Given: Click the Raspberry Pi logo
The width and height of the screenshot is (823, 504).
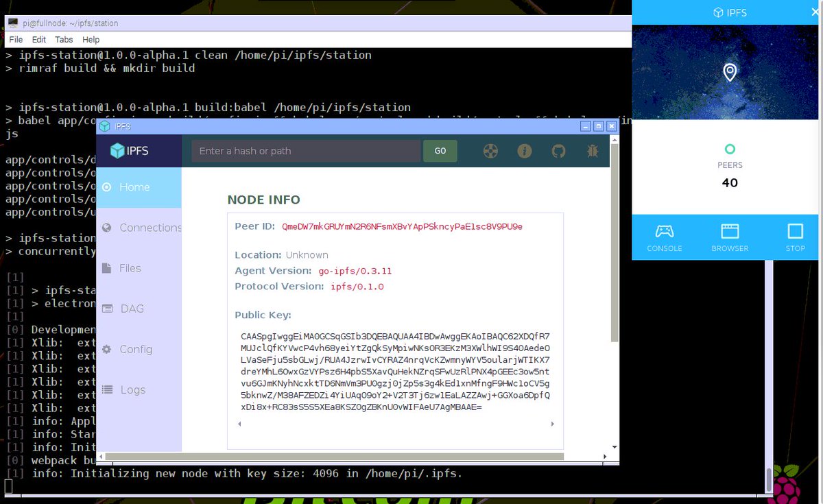Looking at the screenshot, I should click(787, 483).
